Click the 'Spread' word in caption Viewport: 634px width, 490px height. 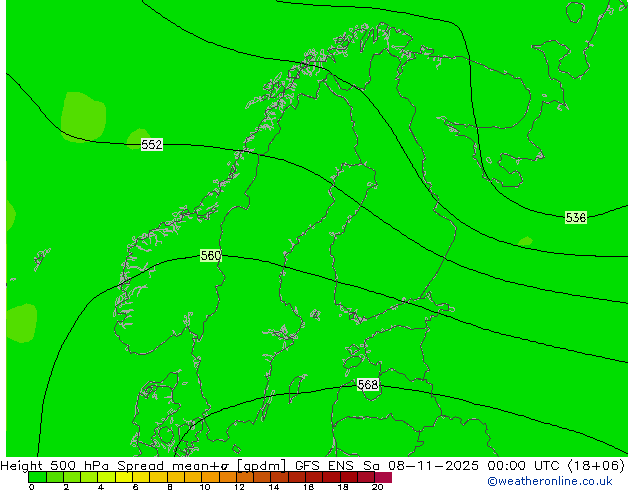tap(140, 466)
